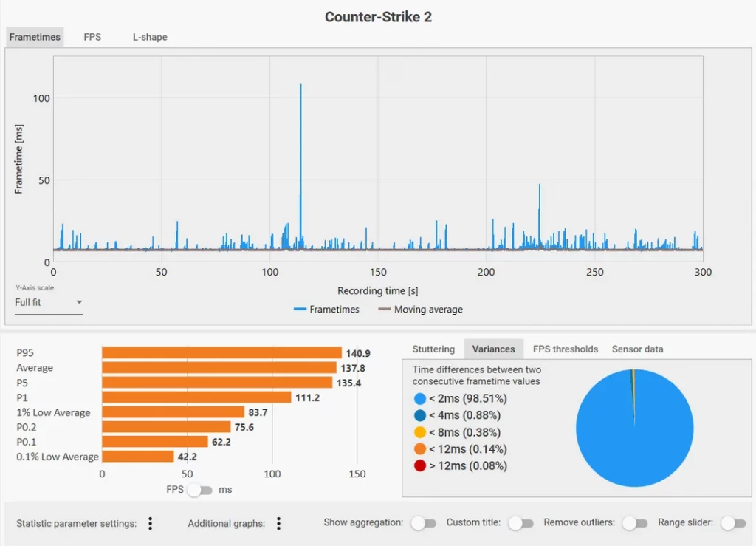This screenshot has width=756, height=546.
Task: Enable the Remove outliers switch
Action: click(635, 523)
